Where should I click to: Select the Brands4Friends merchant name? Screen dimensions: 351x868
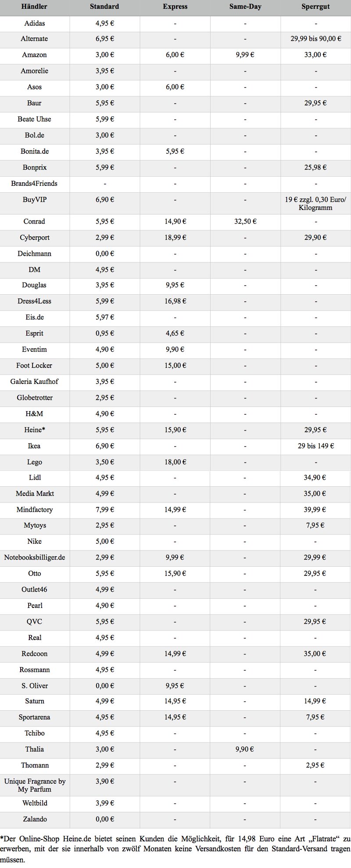click(34, 184)
